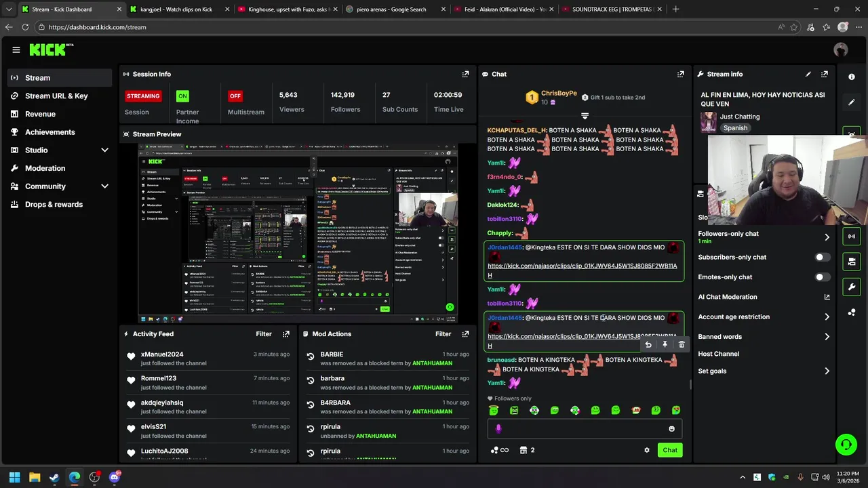Switch to piero arenas Google Search tab

point(396,9)
